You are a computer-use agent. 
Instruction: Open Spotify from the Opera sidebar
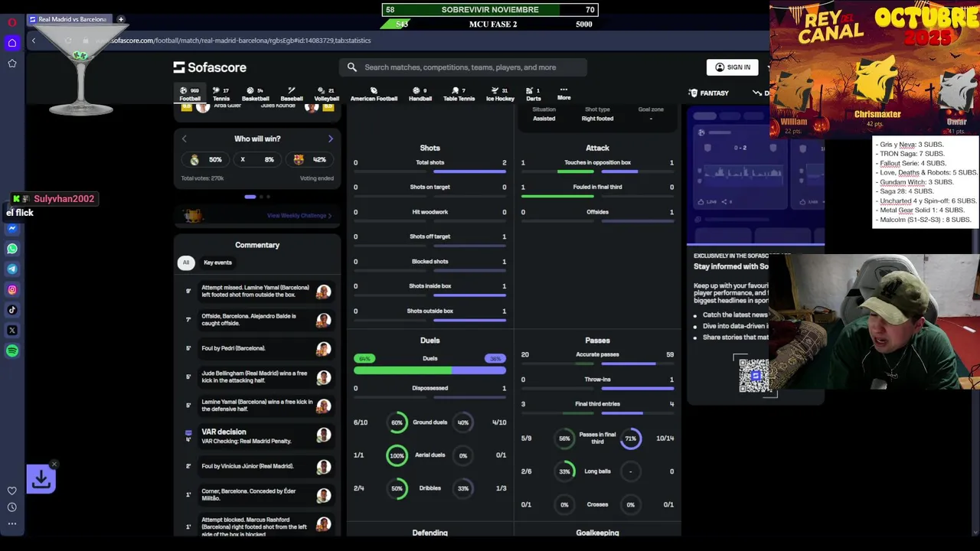12,350
